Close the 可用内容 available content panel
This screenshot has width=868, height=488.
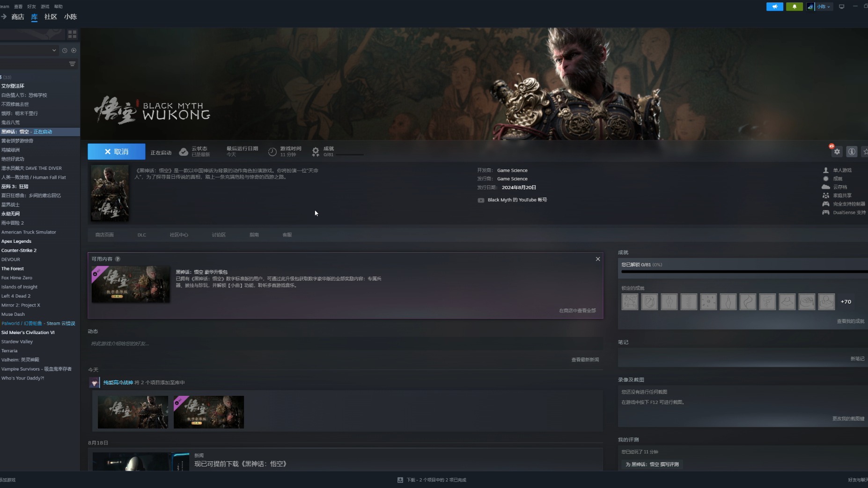(598, 259)
